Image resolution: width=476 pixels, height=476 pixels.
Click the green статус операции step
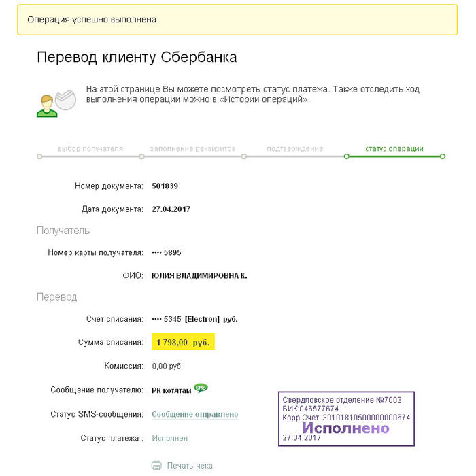pos(394,148)
